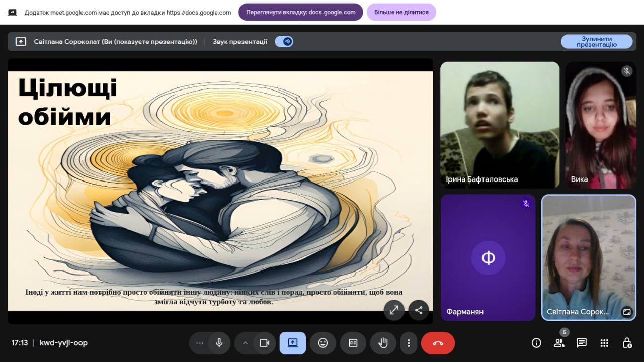644x362 pixels.
Task: Turn off the camera
Action: pos(264,343)
